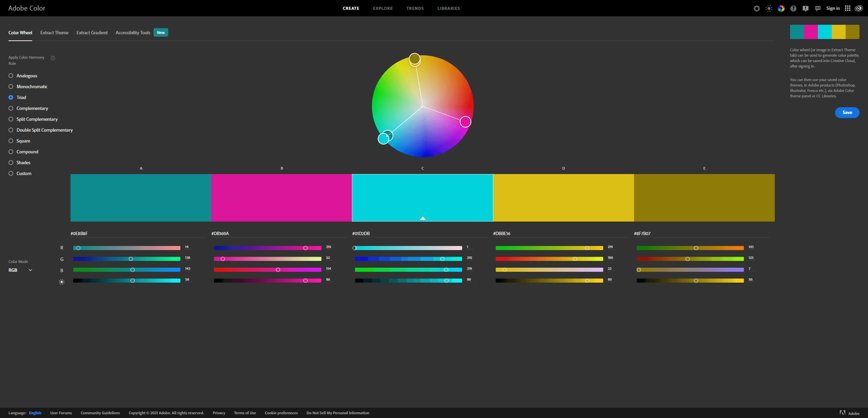Select the magenta #DB169A color swatch
This screenshot has width=868, height=418.
click(x=281, y=198)
